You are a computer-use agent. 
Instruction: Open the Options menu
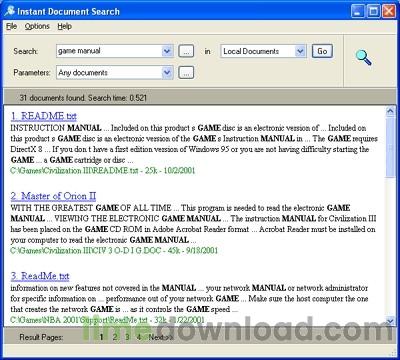(37, 26)
